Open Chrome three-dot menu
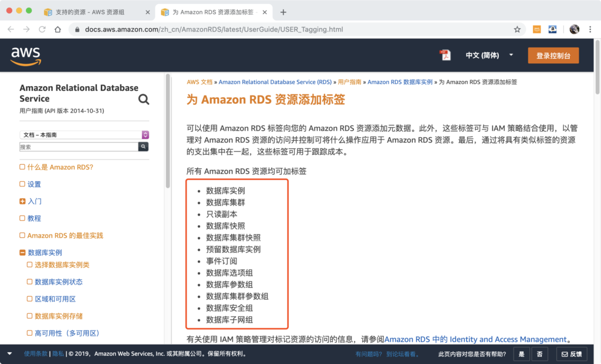The image size is (601, 364). [590, 29]
